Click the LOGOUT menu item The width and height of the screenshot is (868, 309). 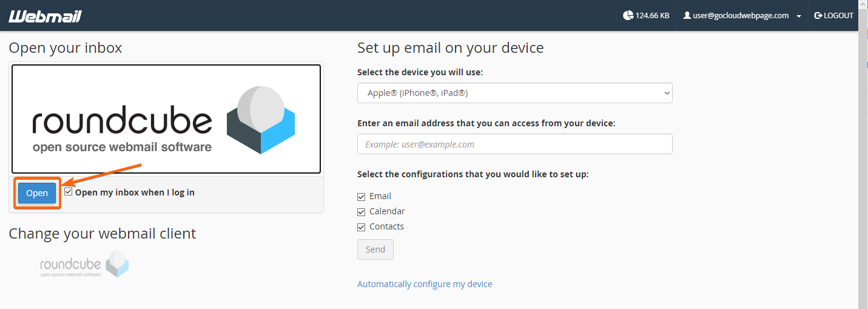click(833, 16)
